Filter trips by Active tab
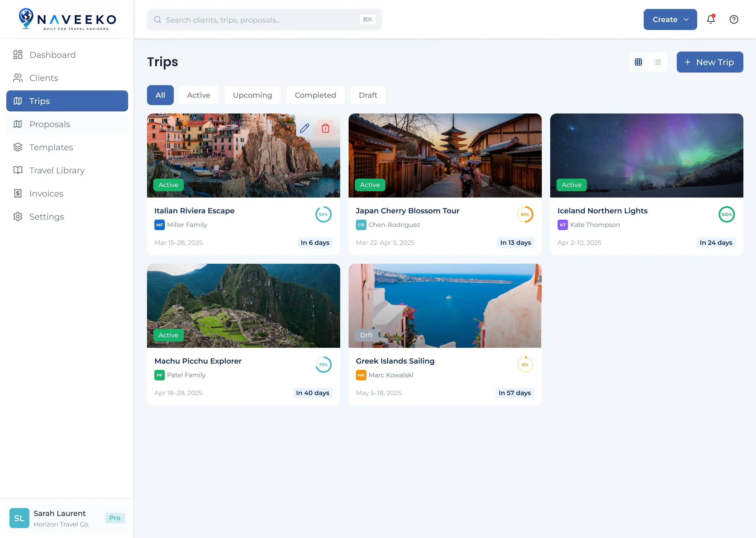The image size is (756, 538). point(199,95)
